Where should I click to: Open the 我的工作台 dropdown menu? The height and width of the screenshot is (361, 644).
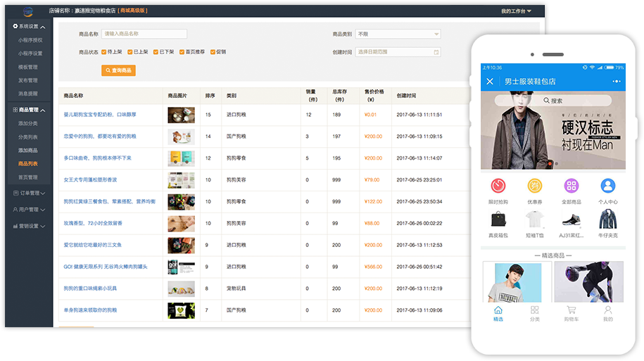click(x=516, y=11)
